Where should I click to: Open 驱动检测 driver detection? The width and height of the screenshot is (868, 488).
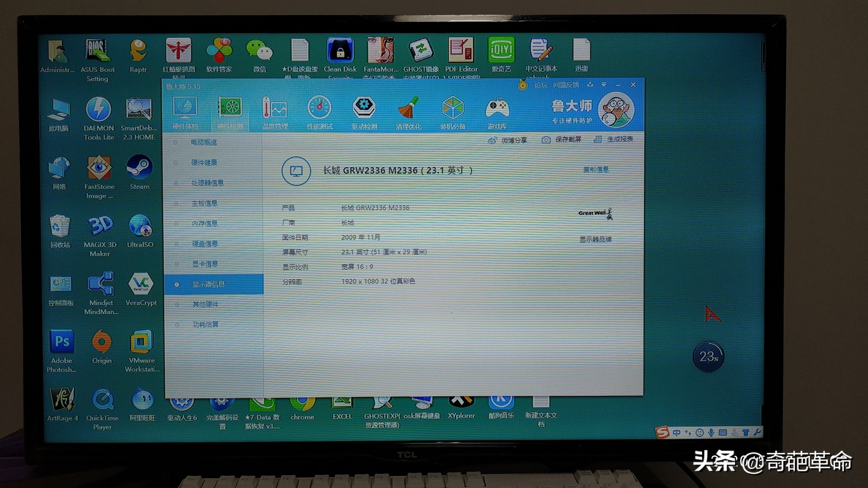364,113
